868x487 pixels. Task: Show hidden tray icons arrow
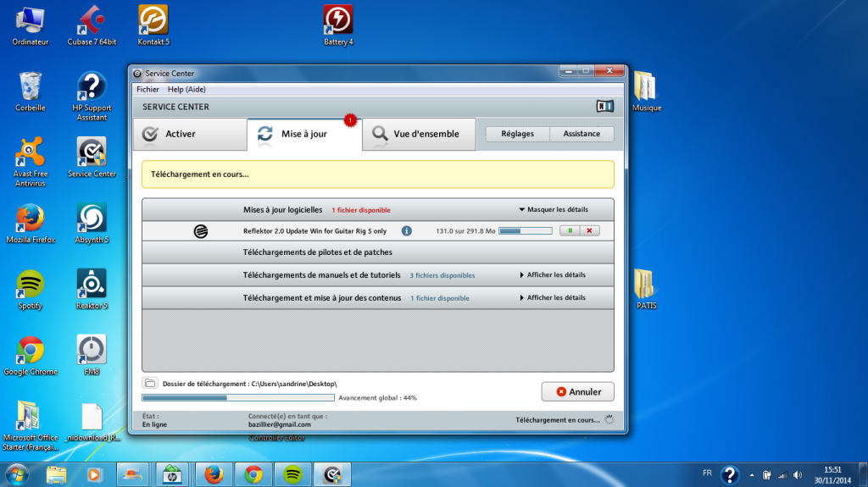752,475
